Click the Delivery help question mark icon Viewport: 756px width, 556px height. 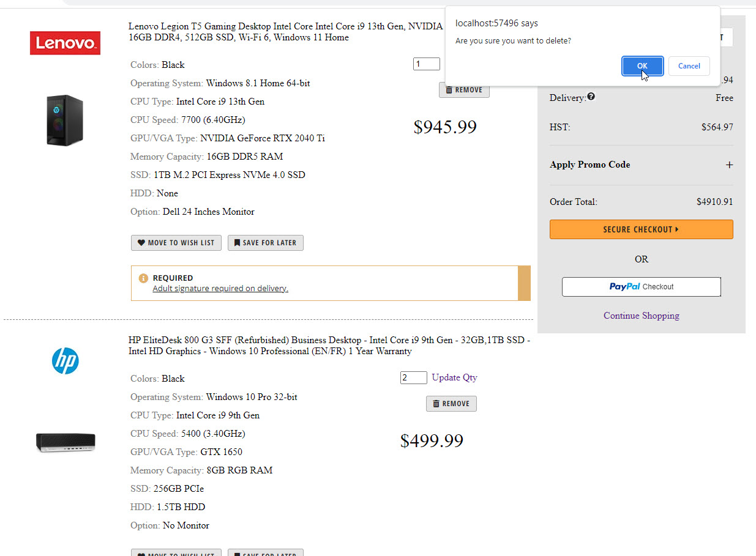point(591,97)
